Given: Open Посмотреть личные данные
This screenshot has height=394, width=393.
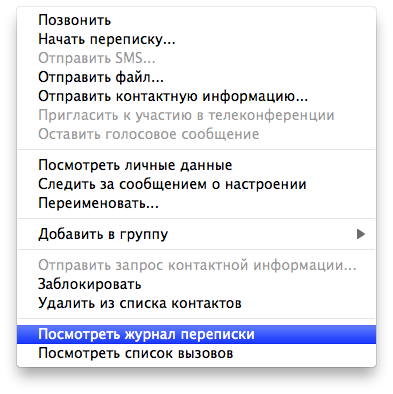Looking at the screenshot, I should (196, 165).
